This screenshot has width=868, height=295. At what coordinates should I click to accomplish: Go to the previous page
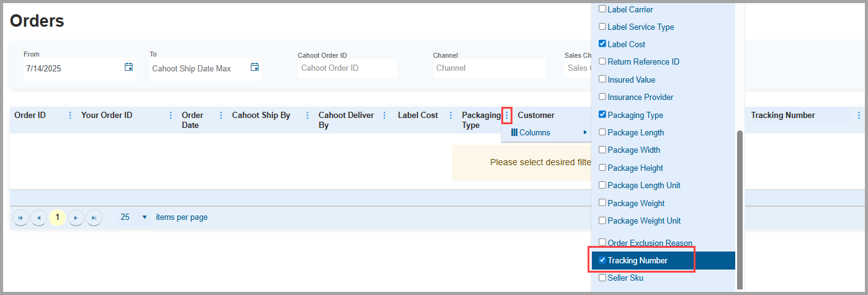[38, 217]
